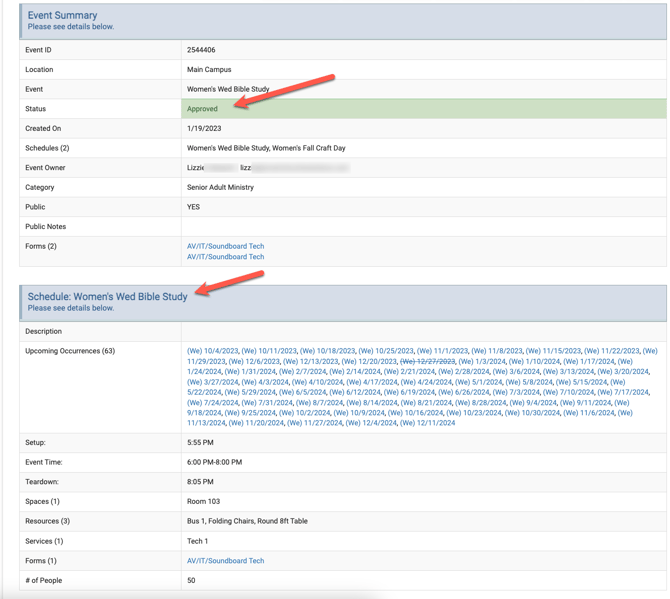Screen dimensions: 670x599
Task: Open the final (We) 12/11/2024 occurrence
Action: pyautogui.click(x=427, y=423)
